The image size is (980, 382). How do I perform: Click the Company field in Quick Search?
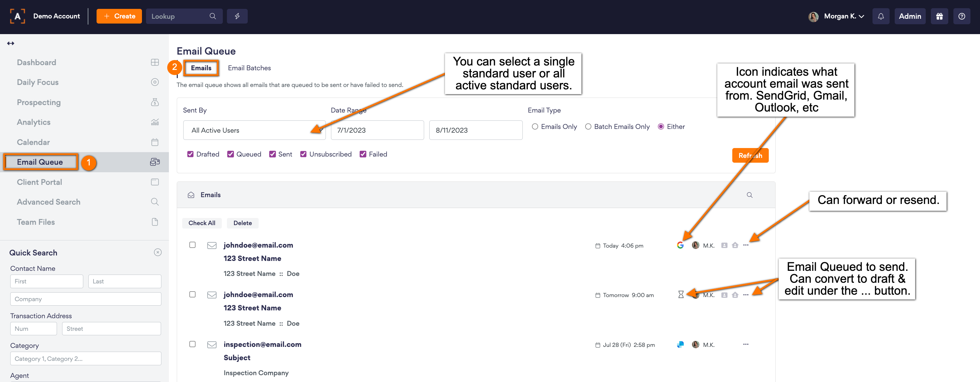coord(85,299)
